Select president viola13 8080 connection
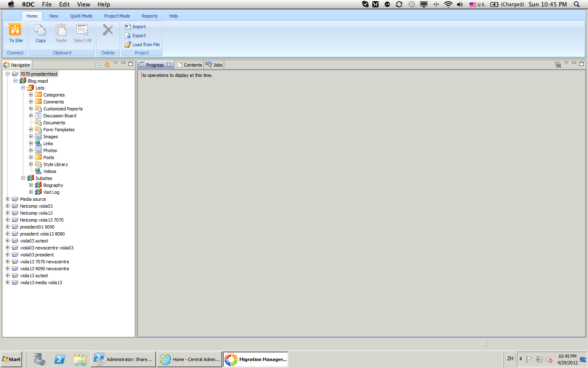The height and width of the screenshot is (368, 588). pos(42,234)
